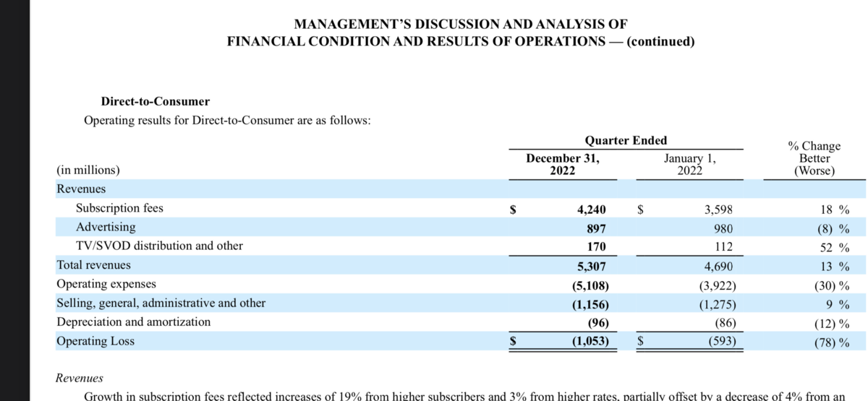
Task: Select the Total revenues row label
Action: tap(93, 265)
